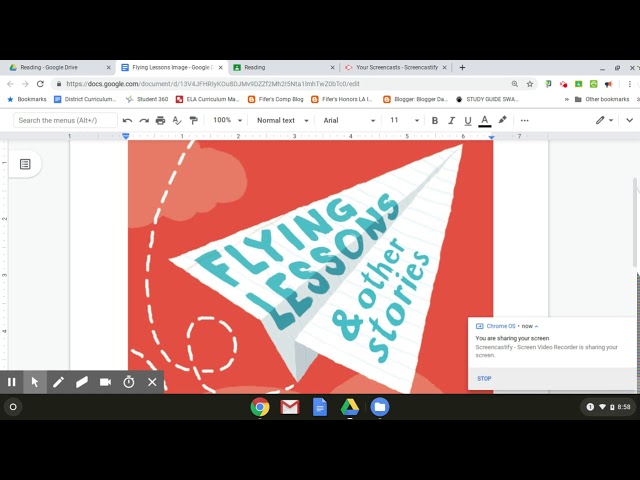Select the Screencastify pen drawing tool

coord(58,382)
